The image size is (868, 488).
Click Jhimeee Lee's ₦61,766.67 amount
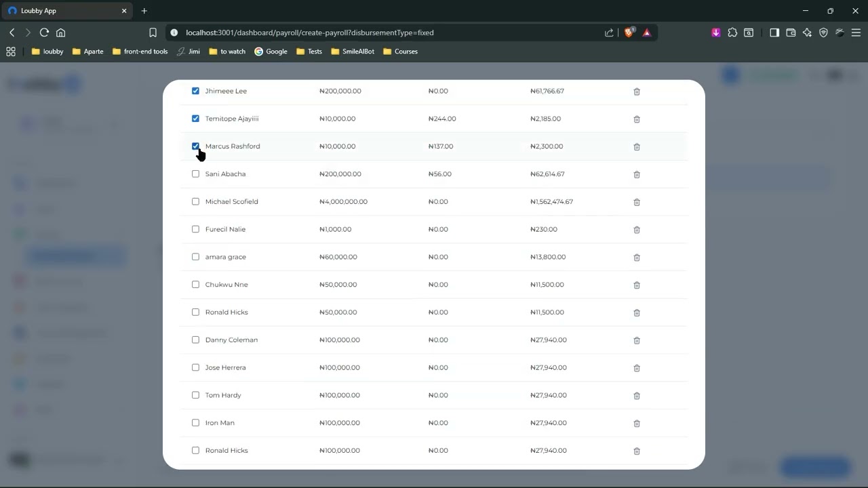click(547, 91)
